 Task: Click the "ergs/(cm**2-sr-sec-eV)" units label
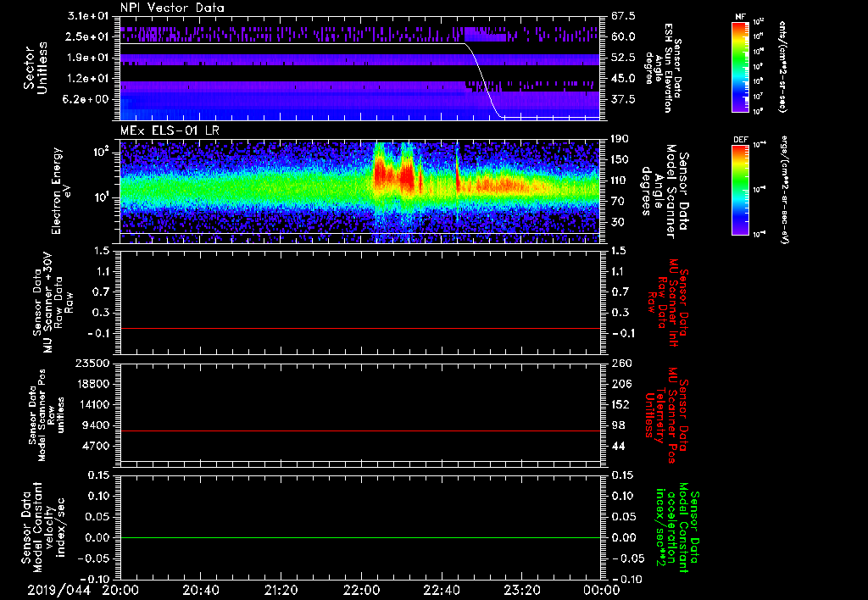784,190
